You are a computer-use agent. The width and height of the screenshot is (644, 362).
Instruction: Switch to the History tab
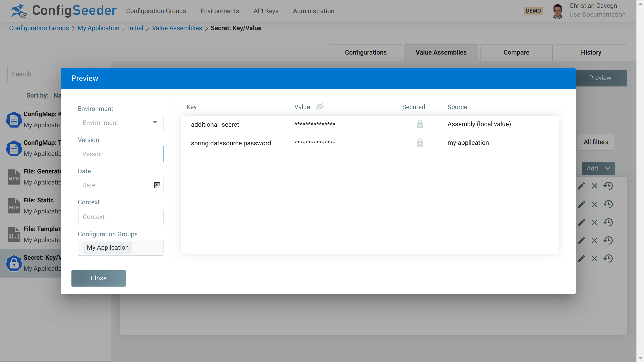coord(591,52)
